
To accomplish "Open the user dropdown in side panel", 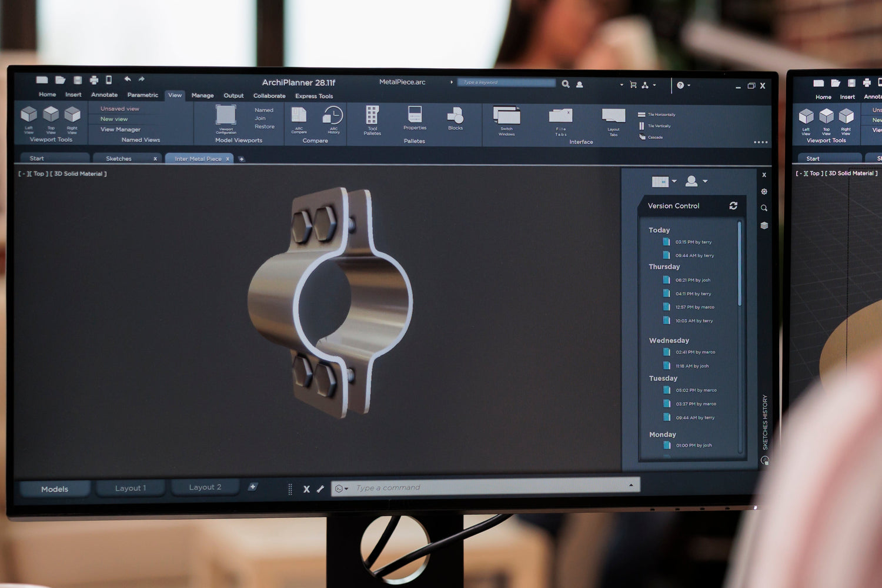I will [x=697, y=182].
